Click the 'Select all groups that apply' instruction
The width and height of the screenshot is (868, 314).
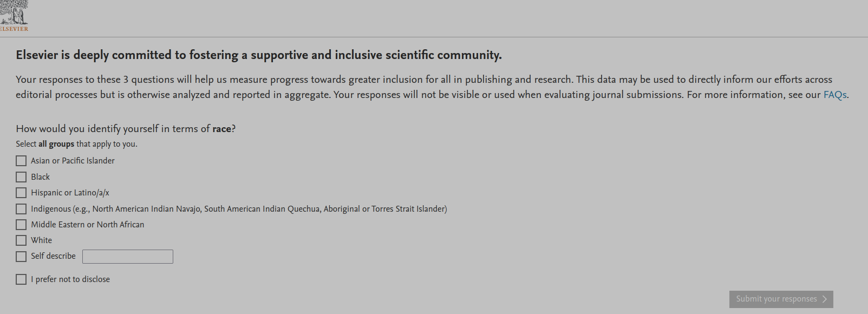click(76, 144)
